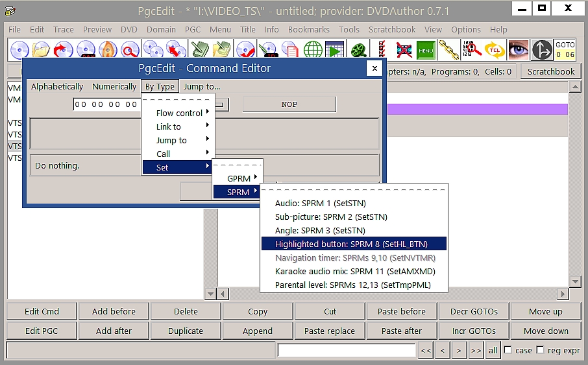Image resolution: width=588 pixels, height=365 pixels.
Task: Click the Scratchbook button near the toolbar
Action: 550,71
